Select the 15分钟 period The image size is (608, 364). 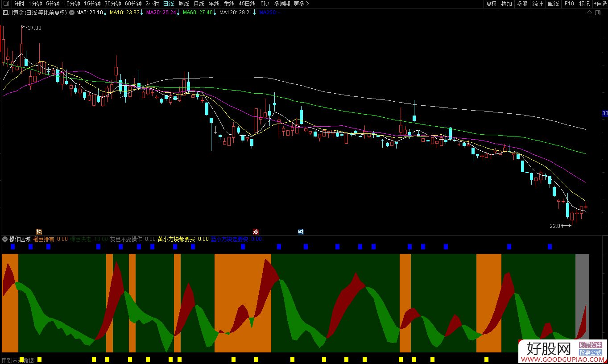(92, 4)
